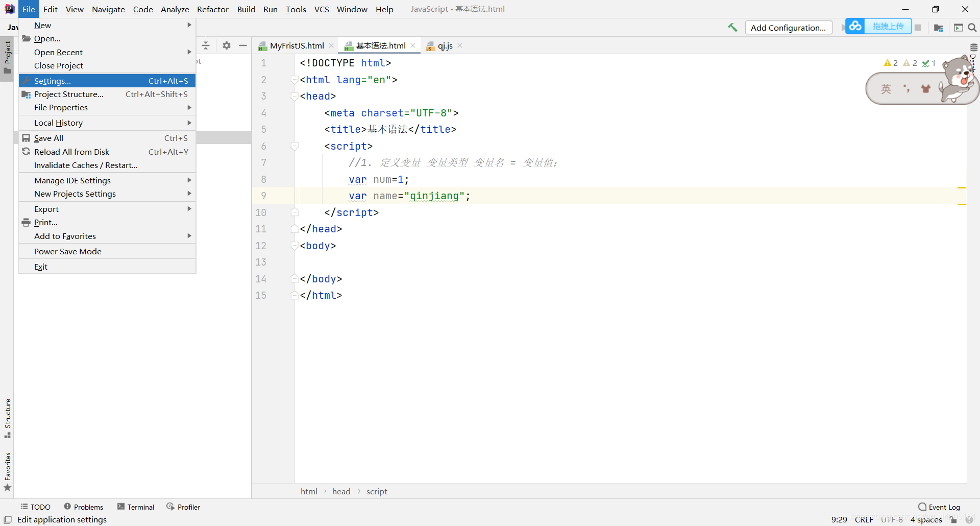Close the qj.js tab
Viewport: 980px width, 526px height.
(x=460, y=45)
